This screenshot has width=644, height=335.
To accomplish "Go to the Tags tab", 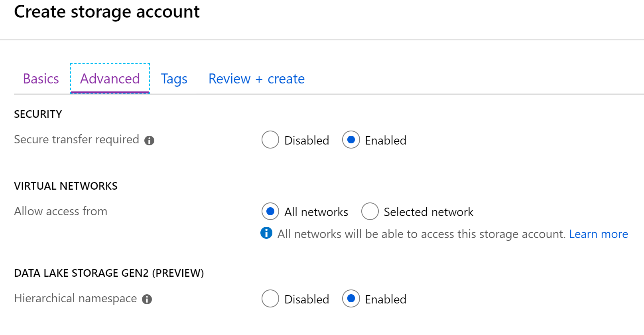I will (174, 79).
